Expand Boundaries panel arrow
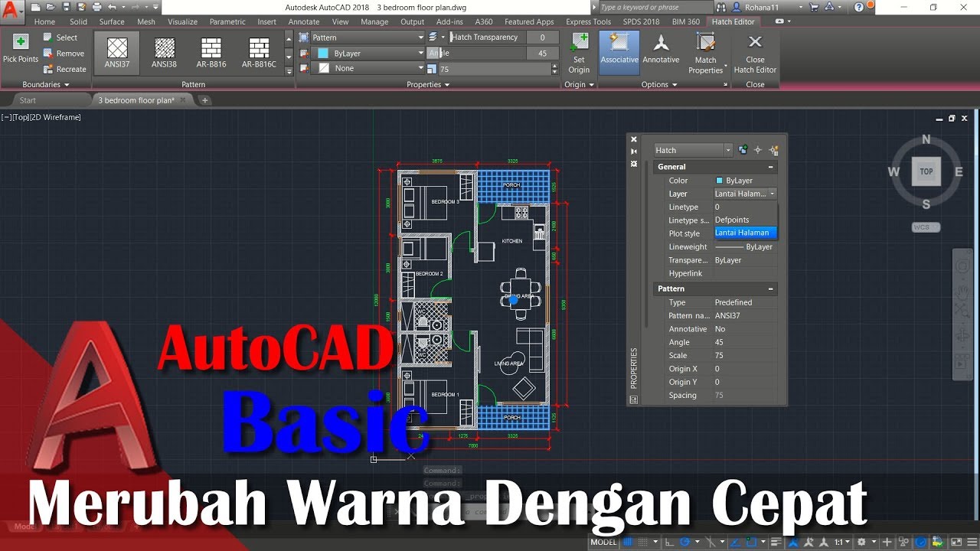This screenshot has width=980, height=551. tap(67, 85)
